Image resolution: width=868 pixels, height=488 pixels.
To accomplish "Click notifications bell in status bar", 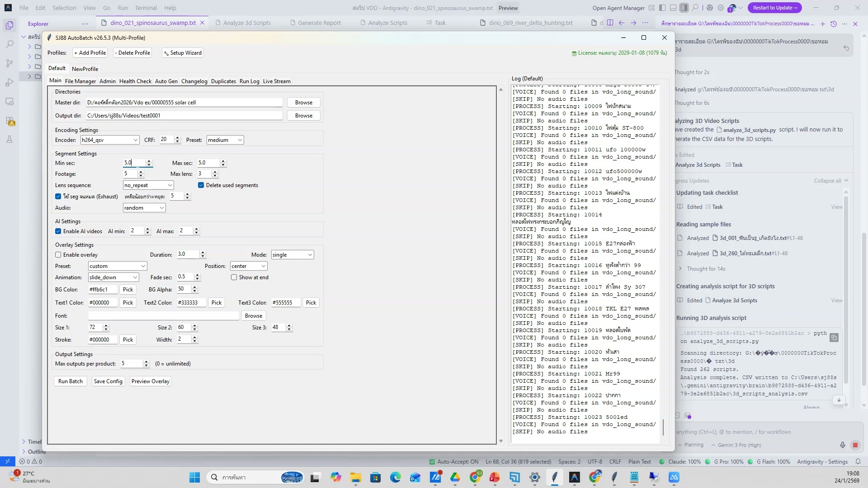I will [x=858, y=462].
